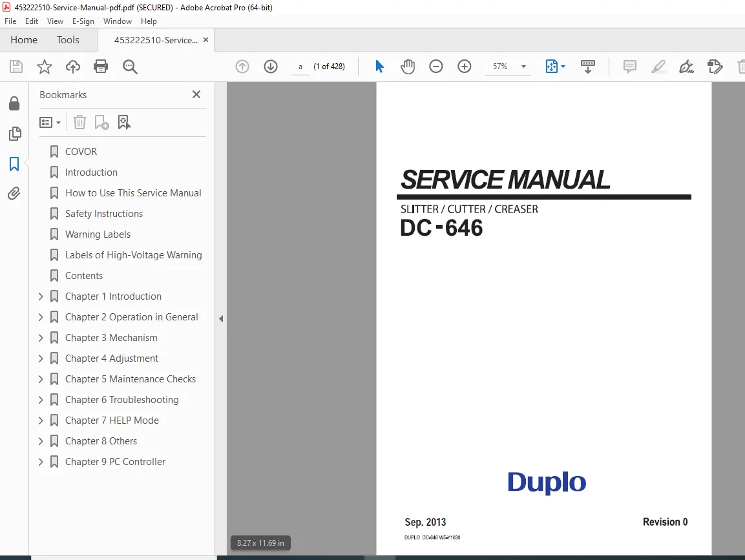Expand Chapter 9 PC Controller bookmark
This screenshot has height=560, width=745.
pyautogui.click(x=41, y=462)
